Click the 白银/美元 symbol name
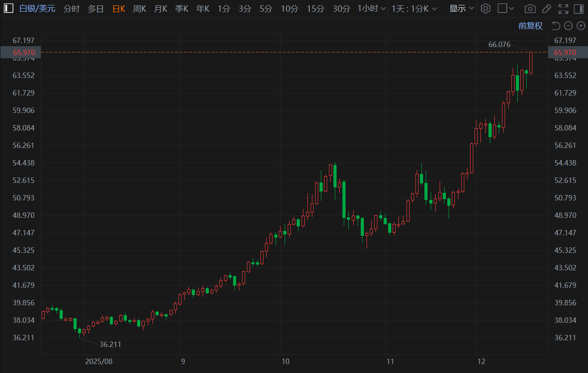The height and width of the screenshot is (373, 588). (37, 9)
